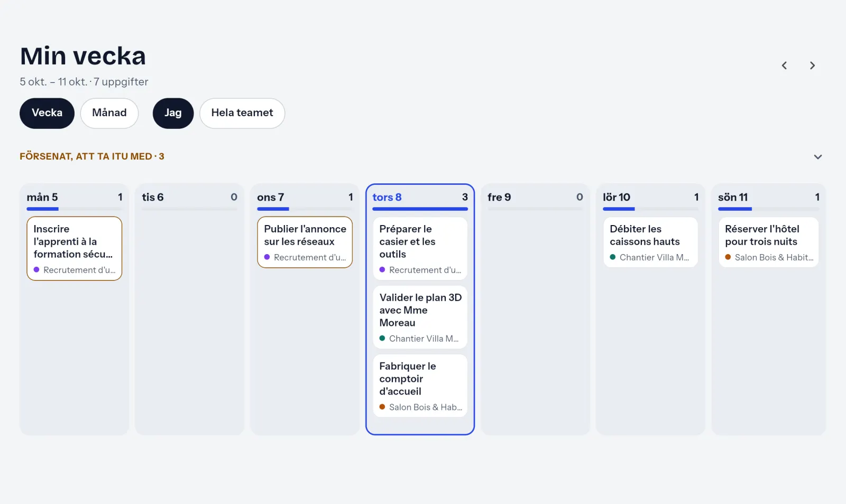846x504 pixels.
Task: Expand the overdue tasks chevron
Action: pyautogui.click(x=818, y=157)
